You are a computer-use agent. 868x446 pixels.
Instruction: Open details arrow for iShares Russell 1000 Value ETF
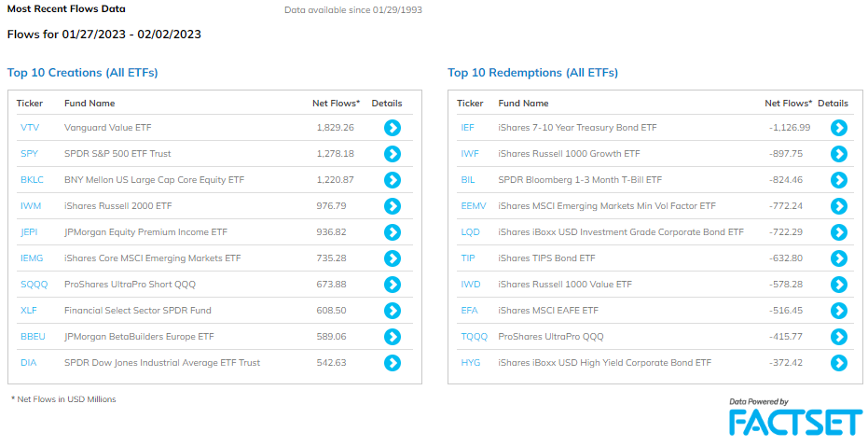click(x=839, y=285)
